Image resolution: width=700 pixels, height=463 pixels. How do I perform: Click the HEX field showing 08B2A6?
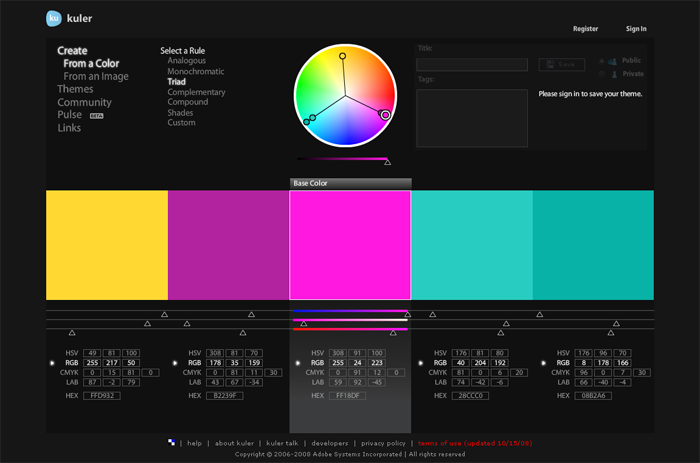pos(593,396)
